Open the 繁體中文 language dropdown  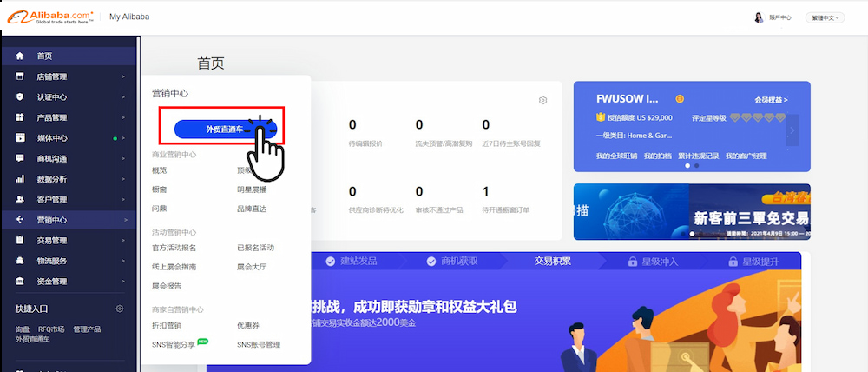(x=825, y=17)
